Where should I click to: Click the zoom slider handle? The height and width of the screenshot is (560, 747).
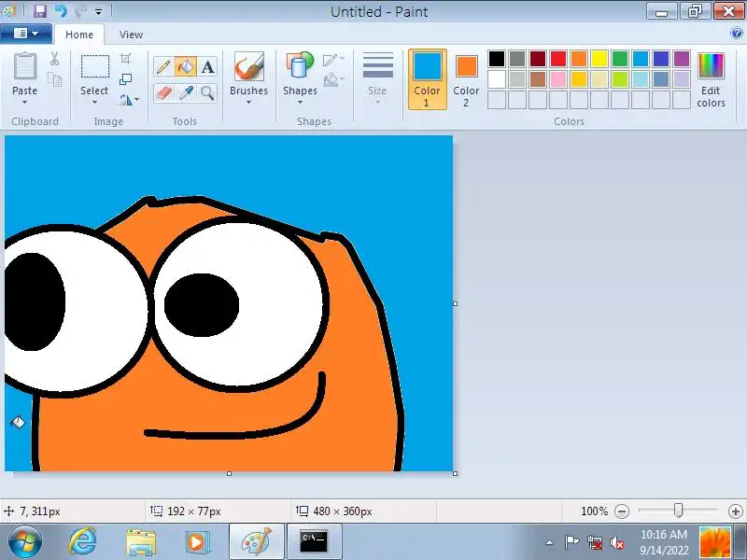pyautogui.click(x=679, y=511)
